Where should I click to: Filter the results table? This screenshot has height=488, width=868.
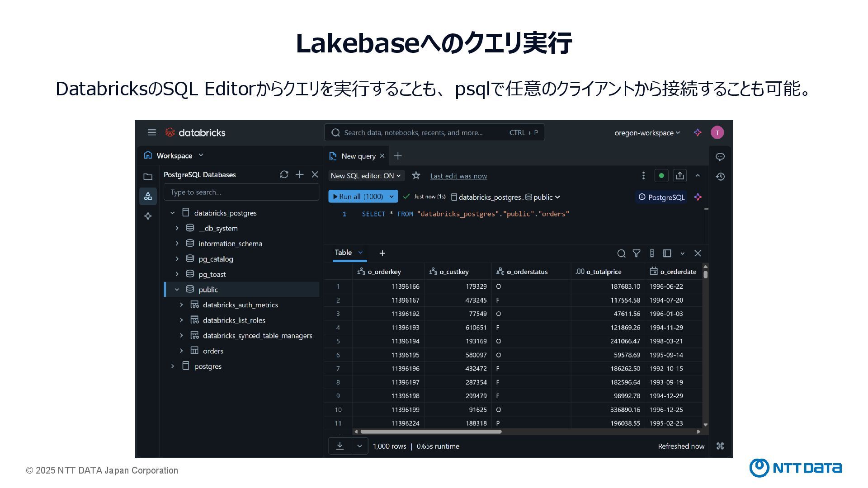[x=636, y=253]
